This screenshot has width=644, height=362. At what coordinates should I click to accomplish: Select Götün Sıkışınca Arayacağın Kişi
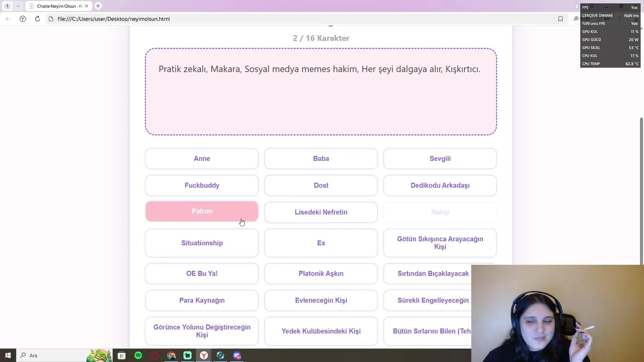(x=440, y=243)
